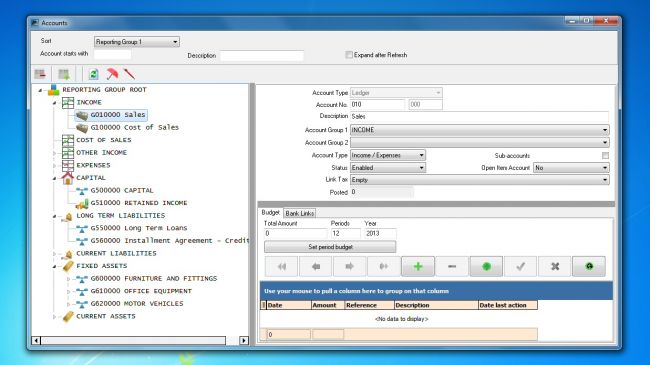Open the Account Group 1 dropdown
This screenshot has height=365, width=650.
605,130
